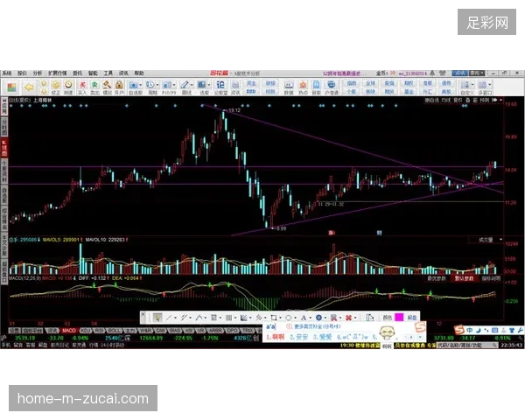525x420 pixels.
Task: Click the 美股 US stocks button
Action: 446,91
